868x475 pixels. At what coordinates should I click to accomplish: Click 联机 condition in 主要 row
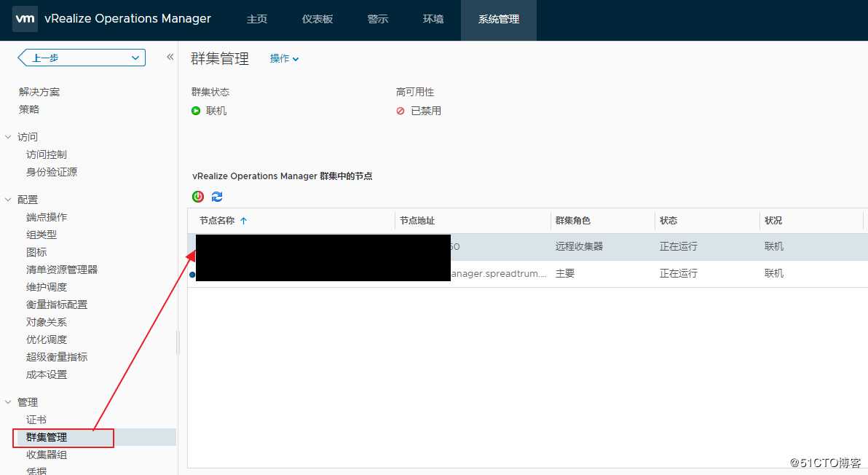pyautogui.click(x=774, y=273)
